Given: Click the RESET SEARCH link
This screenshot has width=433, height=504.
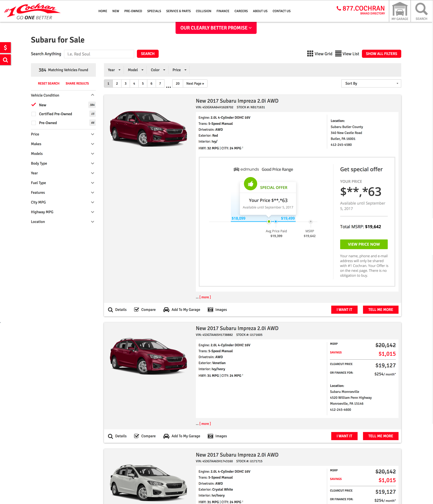Looking at the screenshot, I should [49, 83].
